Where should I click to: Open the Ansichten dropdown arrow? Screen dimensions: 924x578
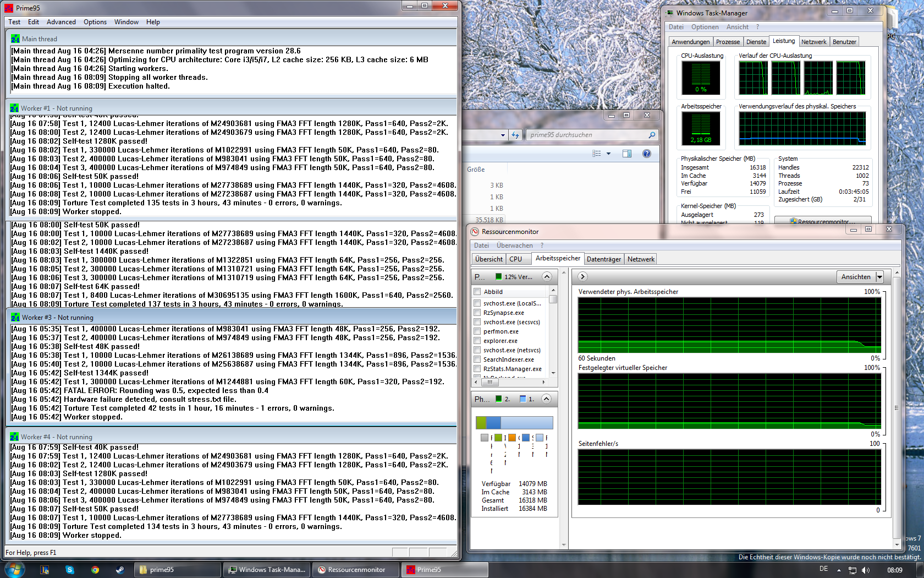click(879, 277)
